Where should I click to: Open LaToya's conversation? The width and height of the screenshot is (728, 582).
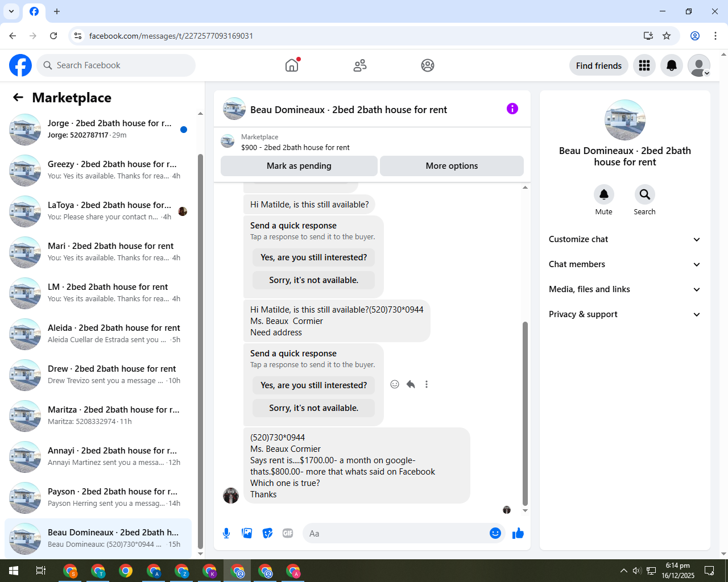(98, 211)
